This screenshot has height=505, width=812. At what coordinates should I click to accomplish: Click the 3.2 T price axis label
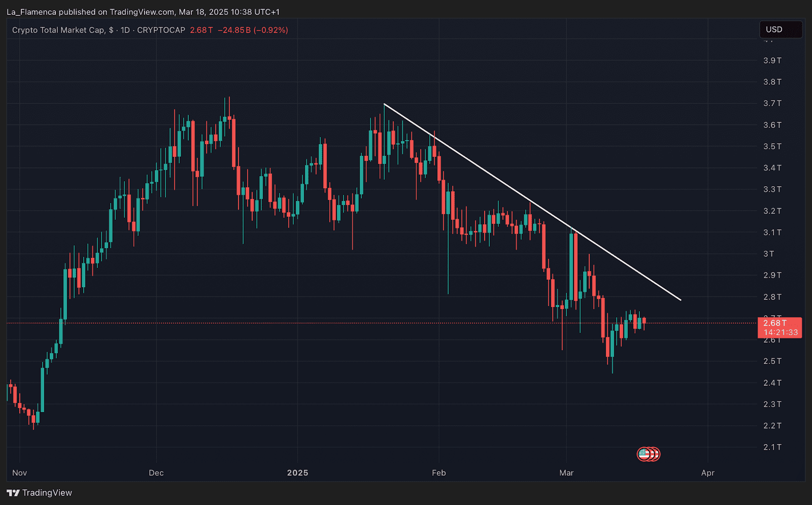click(x=772, y=211)
